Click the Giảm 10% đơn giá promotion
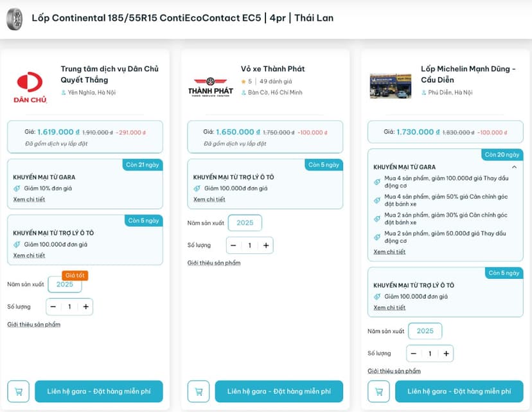The width and height of the screenshot is (532, 412). click(48, 188)
